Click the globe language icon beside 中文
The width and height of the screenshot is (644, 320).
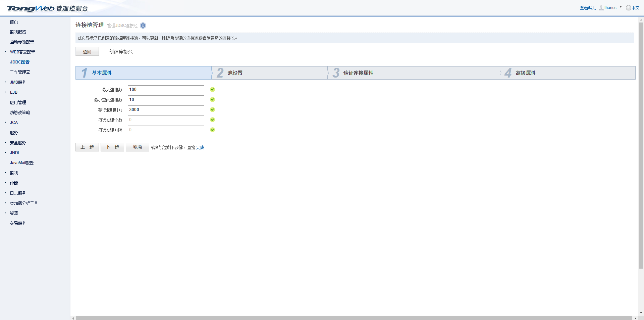628,8
